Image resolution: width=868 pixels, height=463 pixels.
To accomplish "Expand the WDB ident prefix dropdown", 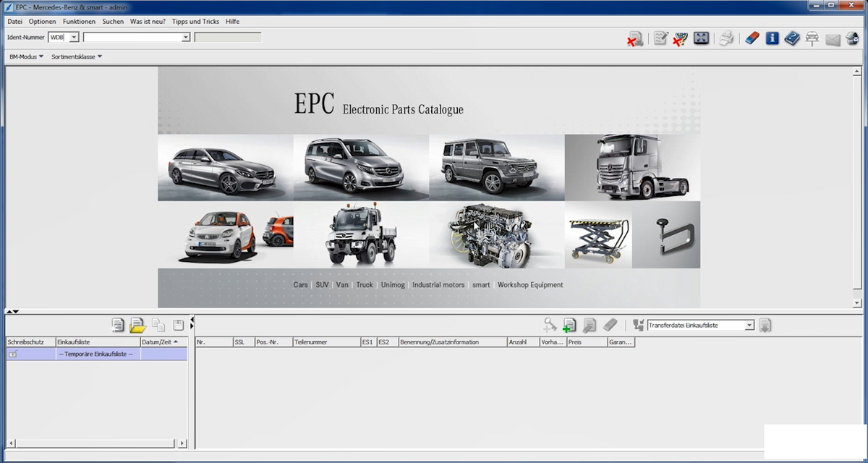I will click(74, 37).
